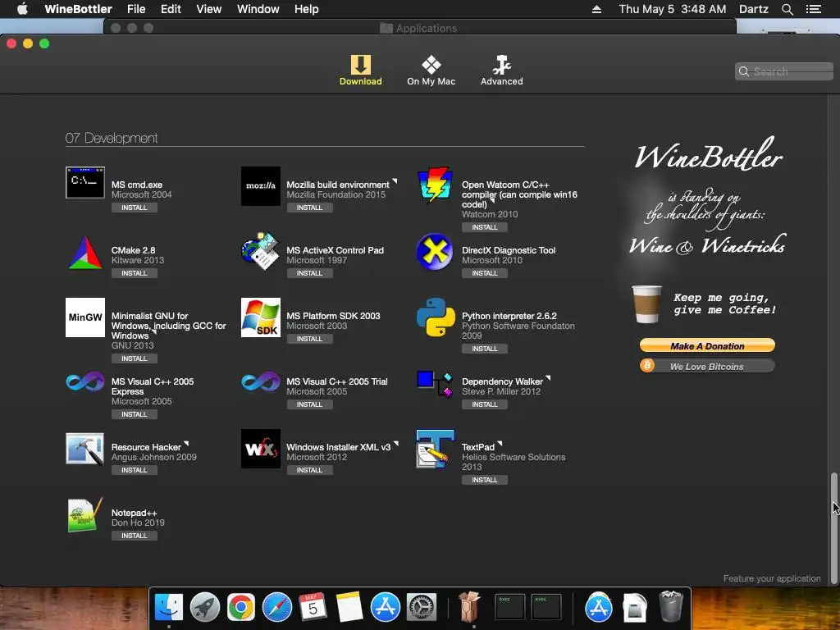Open the Advanced tab
This screenshot has height=630, width=840.
point(501,71)
